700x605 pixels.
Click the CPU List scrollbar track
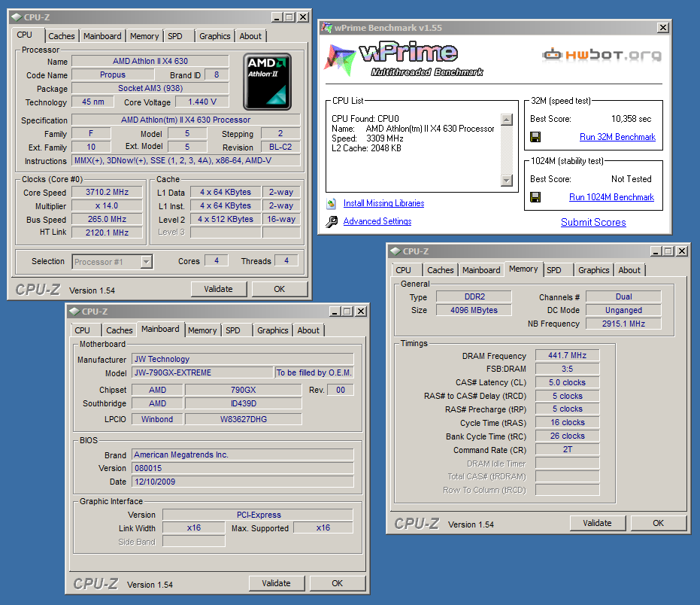point(507,150)
